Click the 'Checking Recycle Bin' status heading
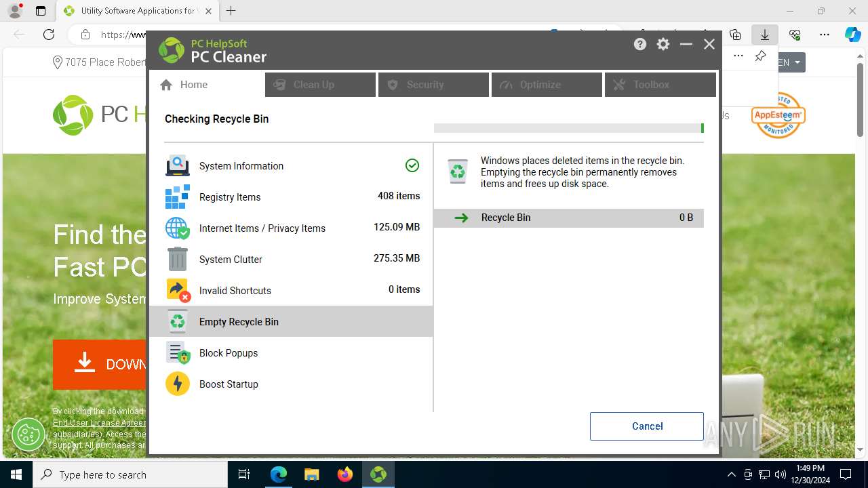The height and width of the screenshot is (488, 868). pyautogui.click(x=216, y=119)
